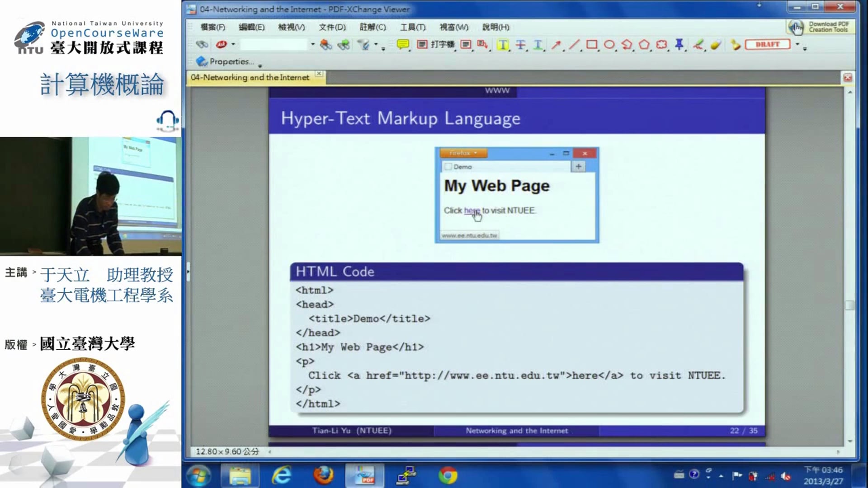Viewport: 868px width, 488px height.
Task: Expand the dropdown beside the red icon
Action: click(x=233, y=44)
